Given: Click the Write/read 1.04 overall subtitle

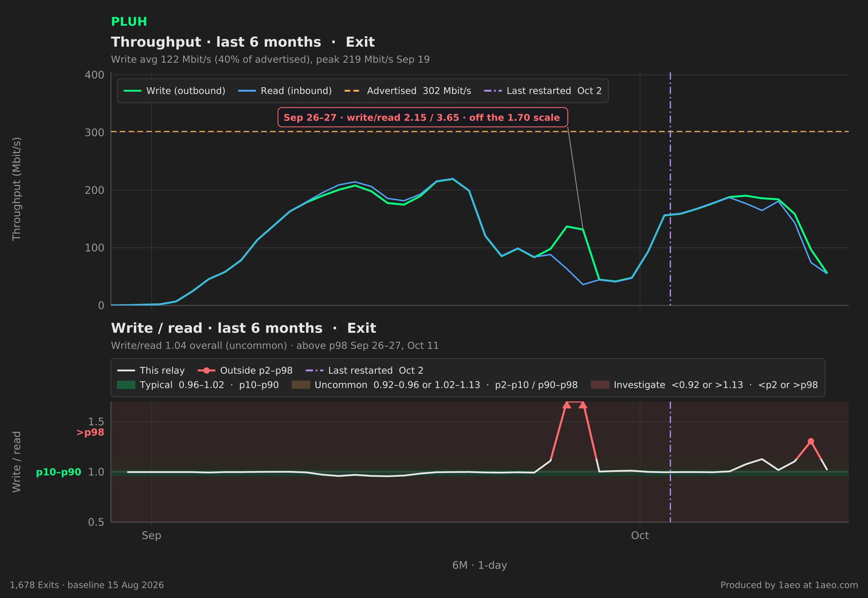Looking at the screenshot, I should tap(275, 346).
